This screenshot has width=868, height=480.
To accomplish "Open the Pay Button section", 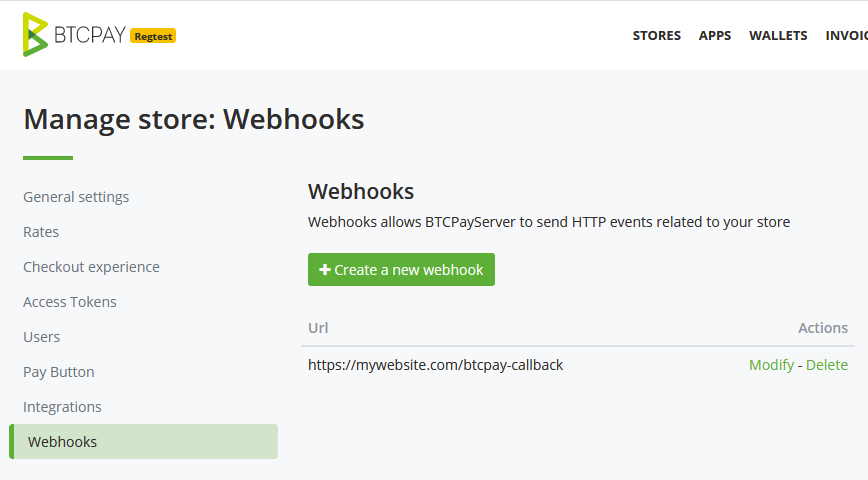I will (x=59, y=372).
